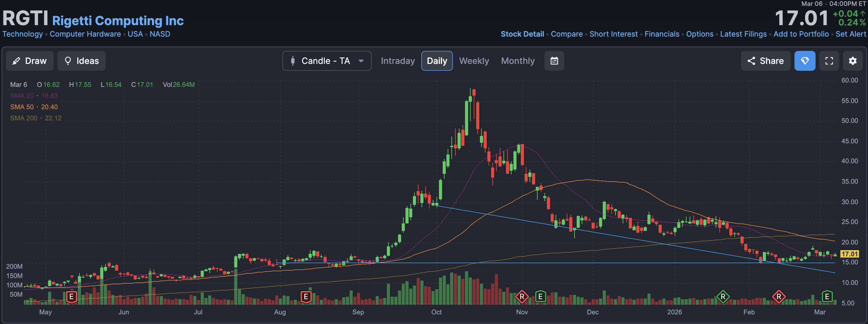Click the candle icon in chart type selector
This screenshot has width=868, height=324.
pos(293,61)
